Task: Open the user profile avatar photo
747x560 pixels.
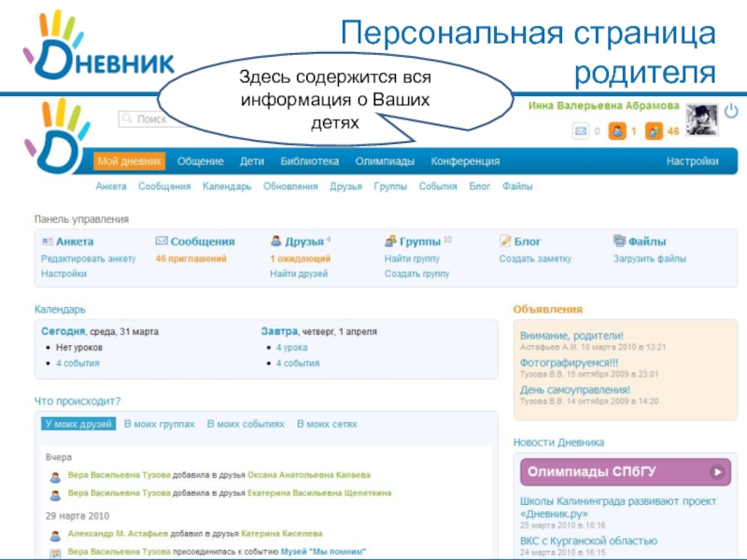Action: (701, 119)
